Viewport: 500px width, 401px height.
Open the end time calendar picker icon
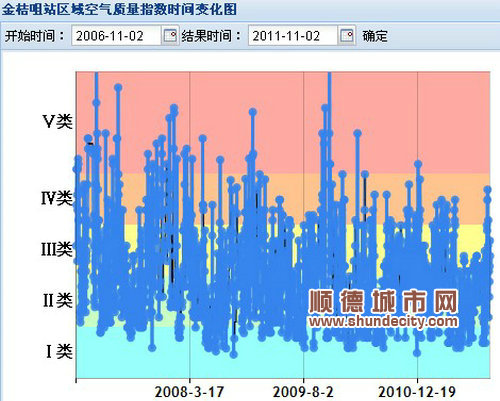pyautogui.click(x=347, y=36)
